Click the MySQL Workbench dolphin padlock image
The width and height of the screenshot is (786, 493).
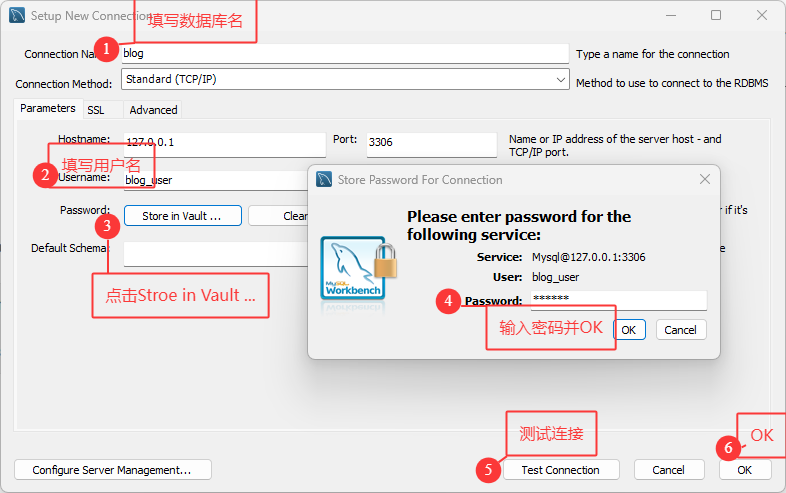pos(354,269)
